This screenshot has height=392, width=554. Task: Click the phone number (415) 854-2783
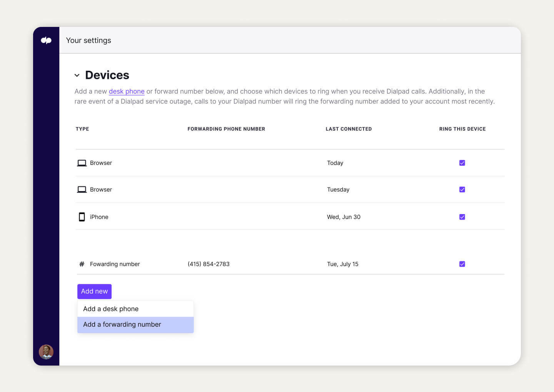(x=209, y=264)
